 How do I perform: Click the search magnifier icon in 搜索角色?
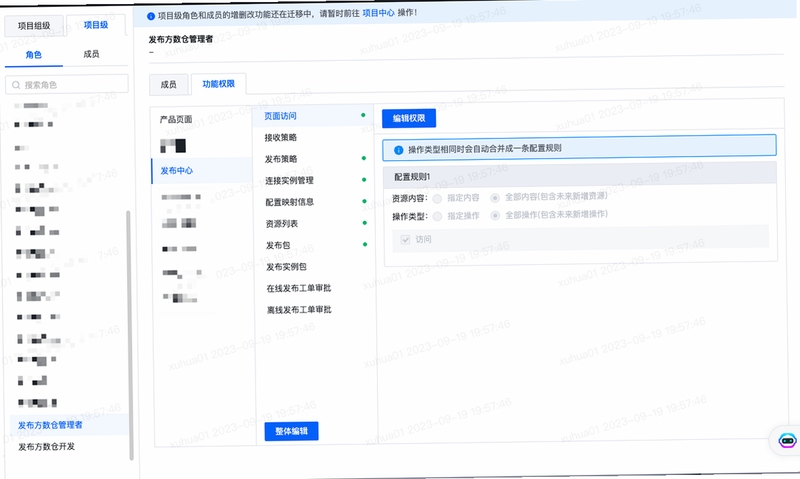coord(16,85)
